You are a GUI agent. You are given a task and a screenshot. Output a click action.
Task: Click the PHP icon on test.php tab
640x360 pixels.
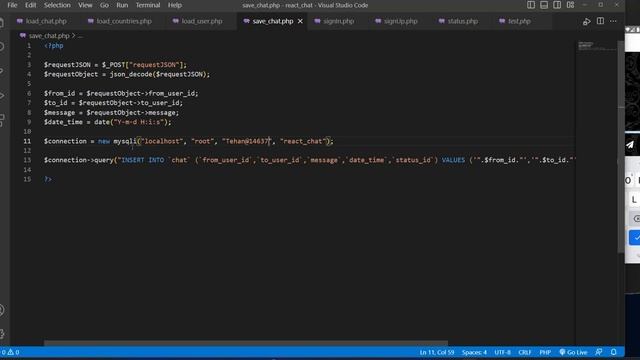coord(502,21)
